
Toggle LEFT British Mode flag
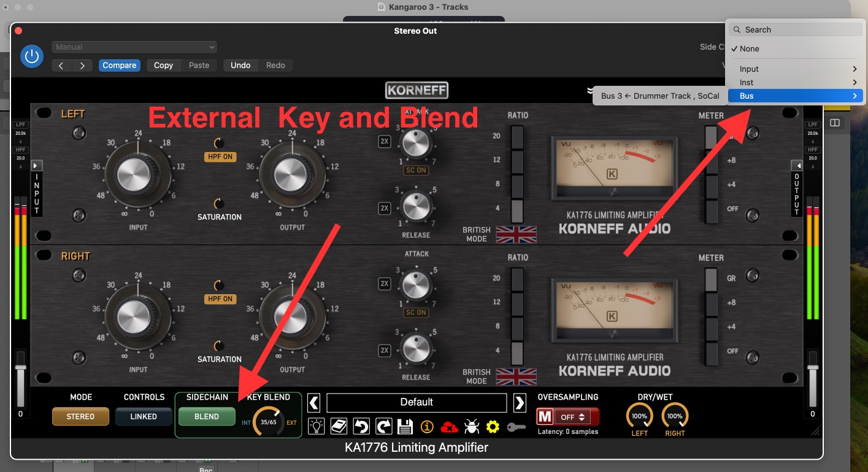pyautogui.click(x=516, y=235)
